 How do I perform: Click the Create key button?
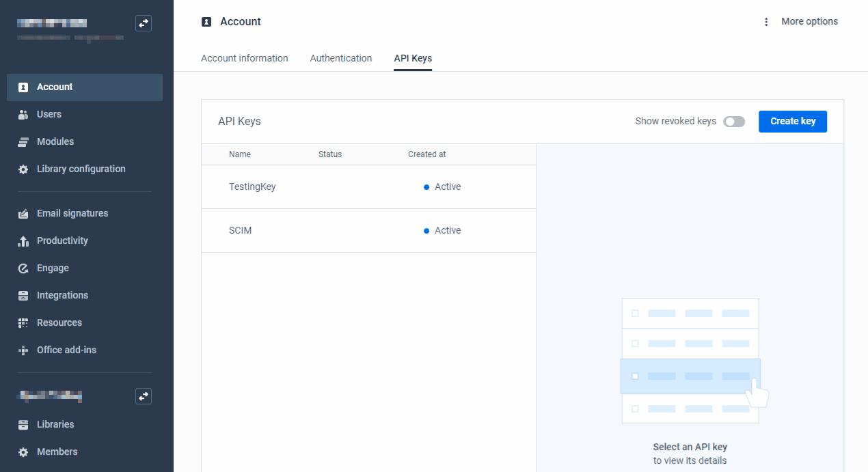tap(793, 121)
